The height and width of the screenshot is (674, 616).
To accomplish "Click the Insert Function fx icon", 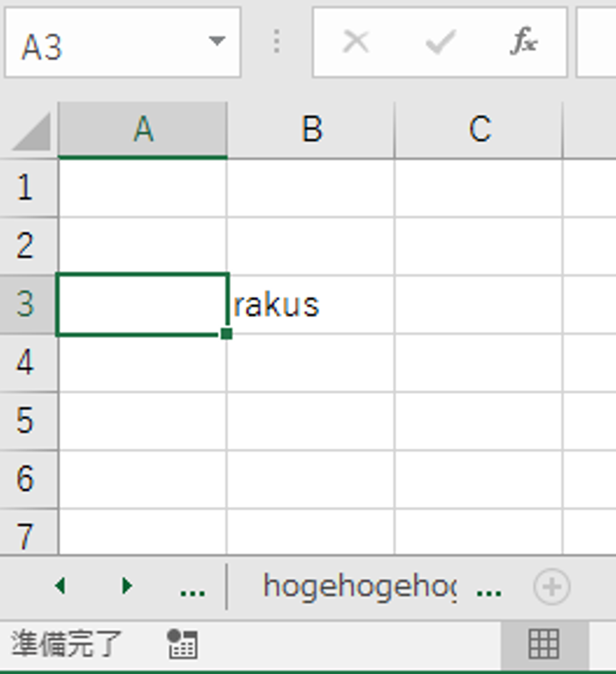I will [x=524, y=42].
